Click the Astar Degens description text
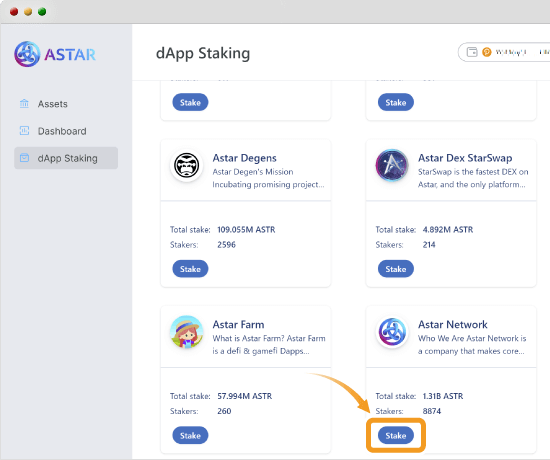Viewport: 550px width, 460px height. [268, 178]
